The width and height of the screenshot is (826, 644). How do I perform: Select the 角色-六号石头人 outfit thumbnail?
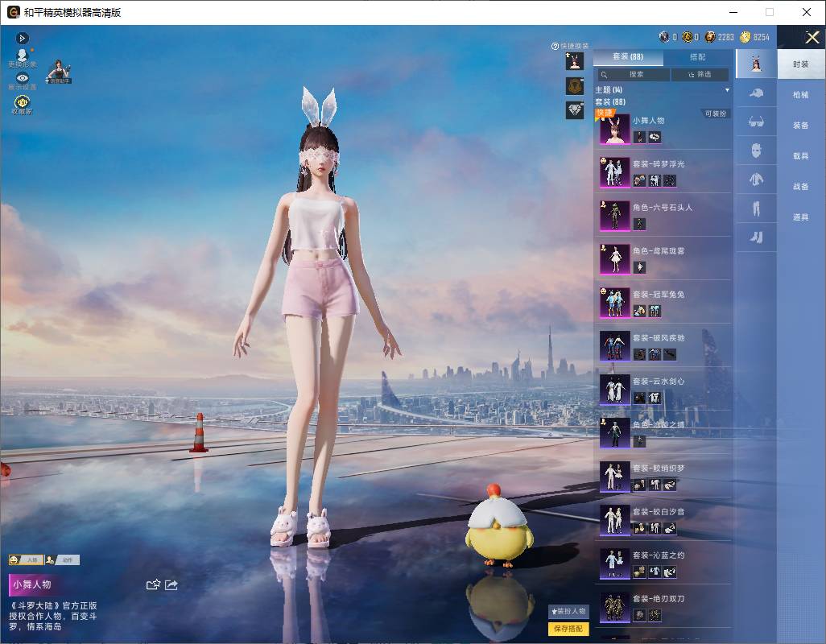pos(615,216)
